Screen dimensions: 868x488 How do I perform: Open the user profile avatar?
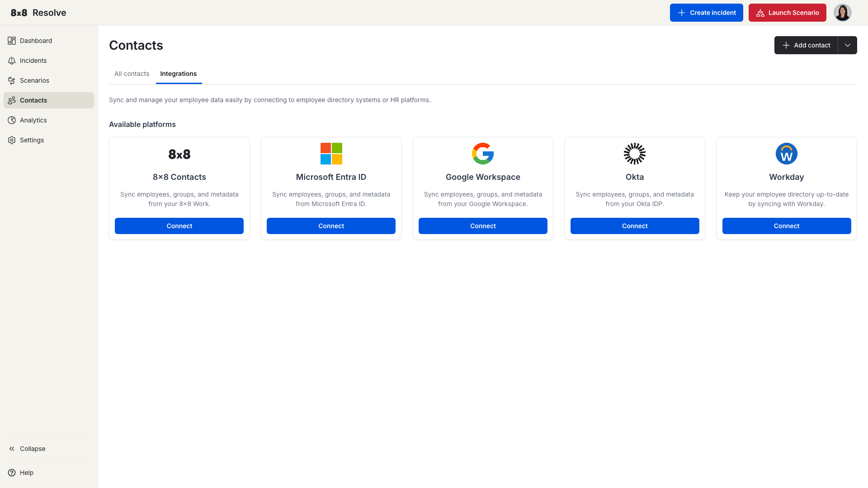pyautogui.click(x=843, y=13)
